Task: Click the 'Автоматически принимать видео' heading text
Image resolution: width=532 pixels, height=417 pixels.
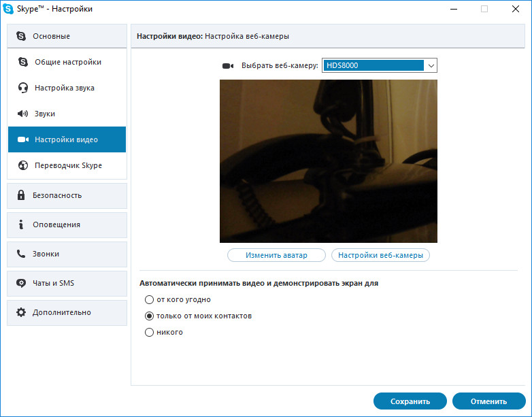Action: (x=259, y=283)
